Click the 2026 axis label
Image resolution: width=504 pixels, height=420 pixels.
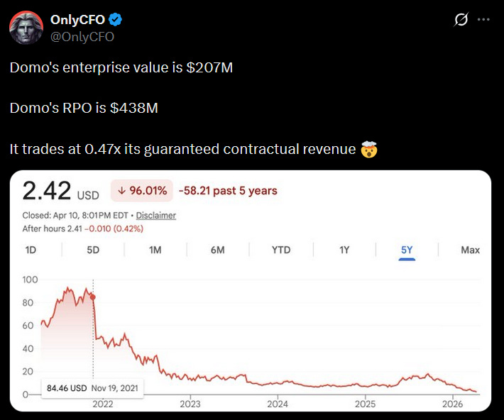tap(453, 404)
